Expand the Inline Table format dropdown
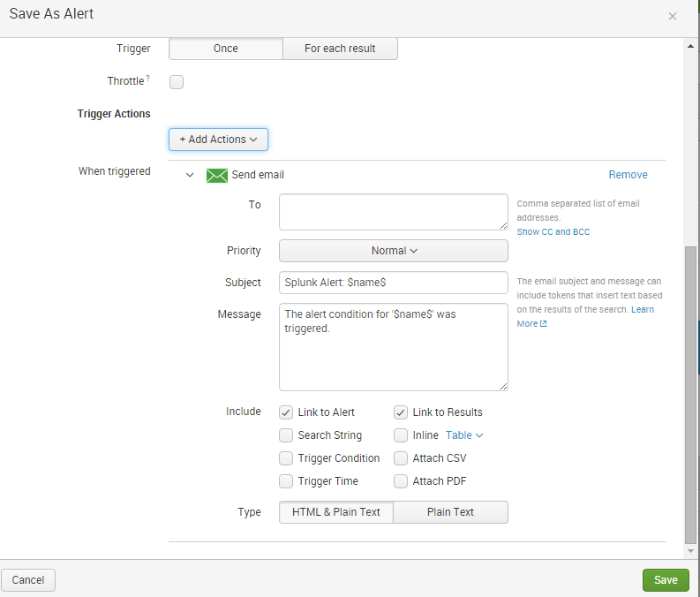This screenshot has height=597, width=700. [x=464, y=435]
